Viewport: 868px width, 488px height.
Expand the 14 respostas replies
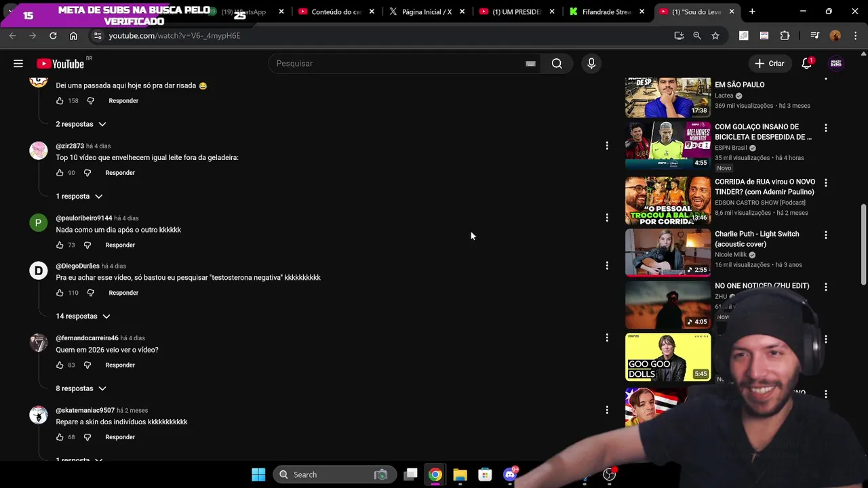click(x=83, y=317)
